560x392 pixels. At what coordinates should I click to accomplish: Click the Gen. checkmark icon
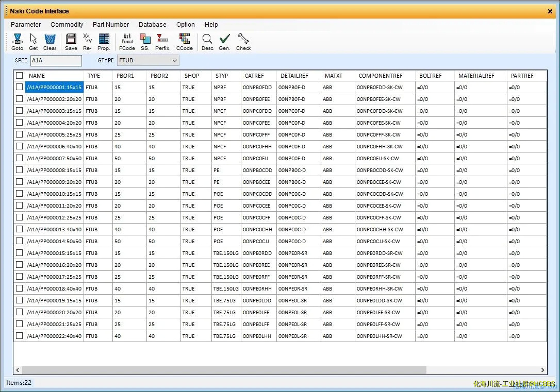click(x=224, y=42)
